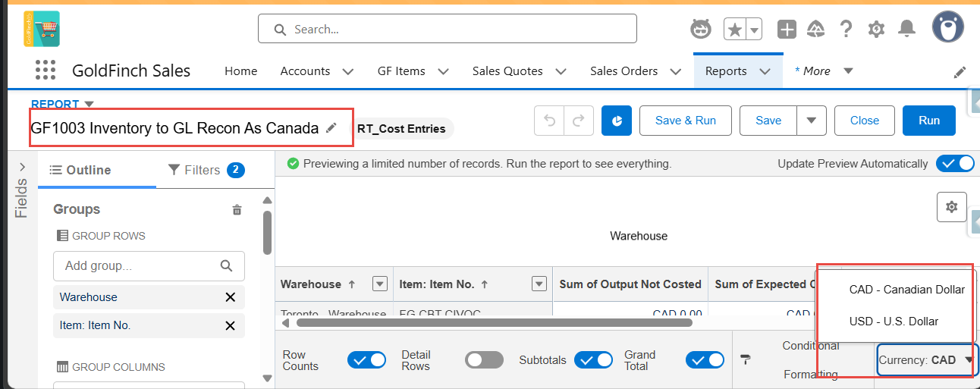Open Reports tab dropdown chevron
Viewport: 980px width, 389px height.
pyautogui.click(x=765, y=71)
